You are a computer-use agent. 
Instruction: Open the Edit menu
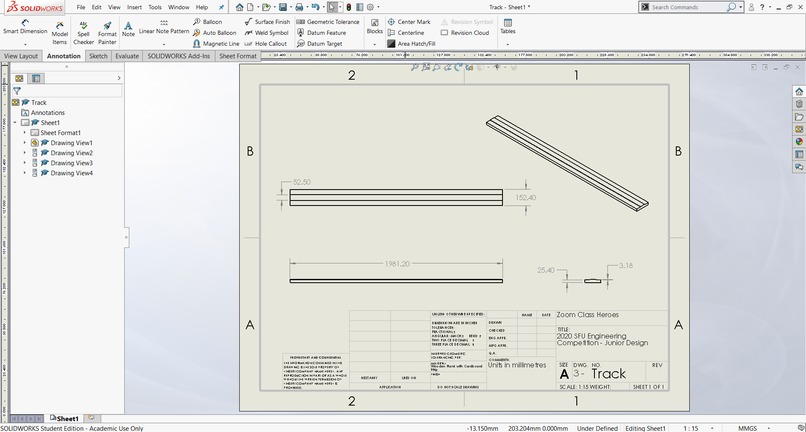pyautogui.click(x=97, y=7)
